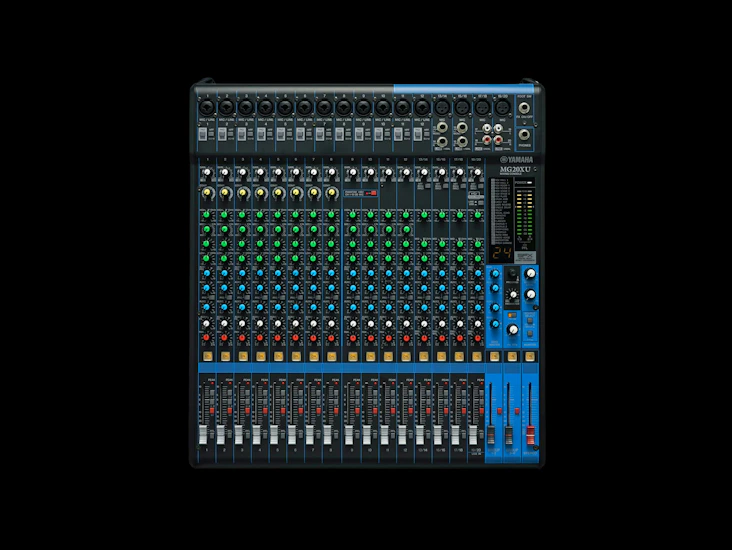The image size is (732, 550).
Task: Toggle the stereo master ON button
Action: (x=530, y=356)
